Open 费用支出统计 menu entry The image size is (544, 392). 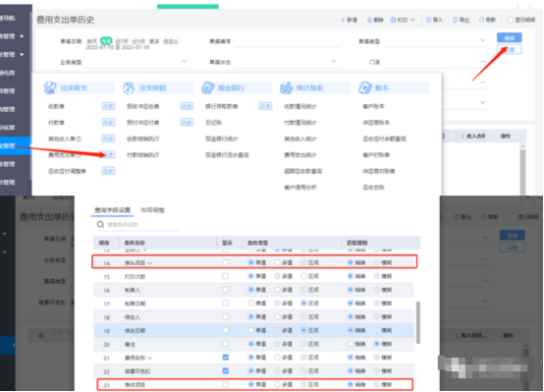click(x=300, y=155)
